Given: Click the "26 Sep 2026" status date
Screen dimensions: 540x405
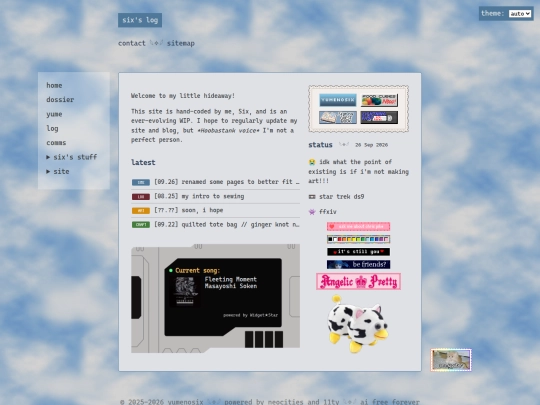Looking at the screenshot, I should pos(371,145).
